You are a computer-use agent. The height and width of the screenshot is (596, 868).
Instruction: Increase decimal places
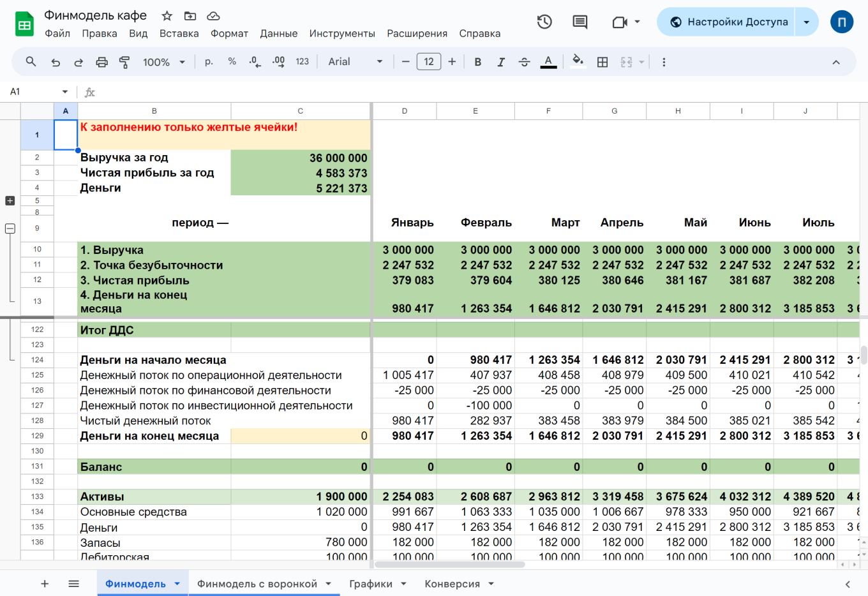tap(278, 62)
